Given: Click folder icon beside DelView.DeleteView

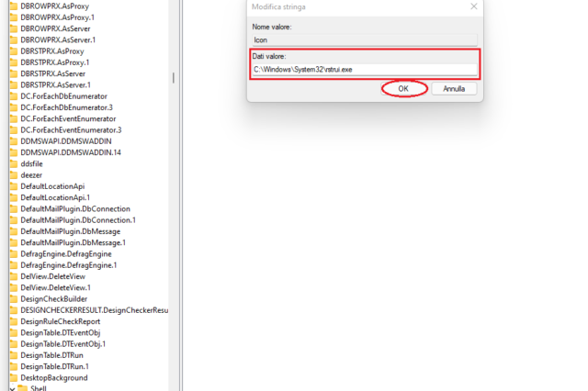Looking at the screenshot, I should pyautogui.click(x=14, y=276).
